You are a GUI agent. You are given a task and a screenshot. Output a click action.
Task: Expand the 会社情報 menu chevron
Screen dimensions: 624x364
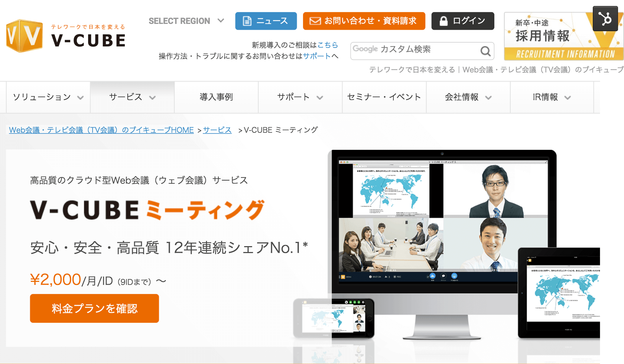click(488, 98)
